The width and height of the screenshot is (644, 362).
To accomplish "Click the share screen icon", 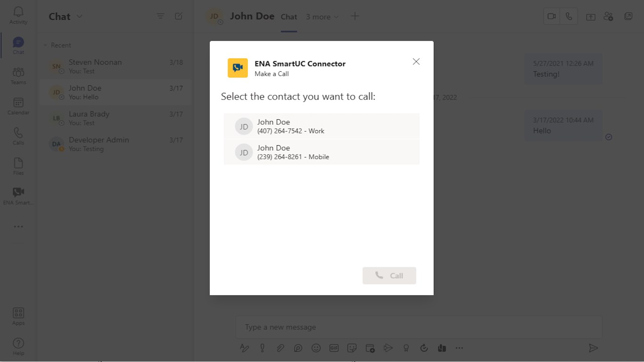I will 591,16.
